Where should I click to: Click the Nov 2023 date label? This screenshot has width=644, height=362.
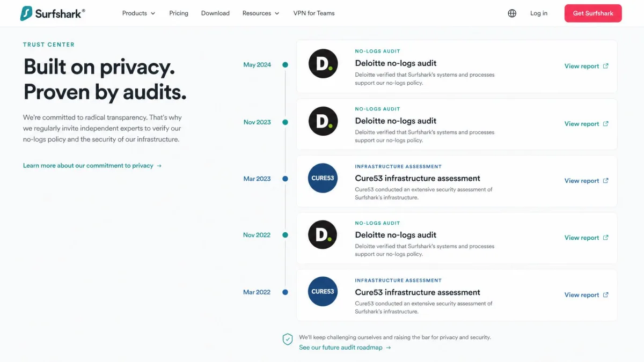point(257,122)
